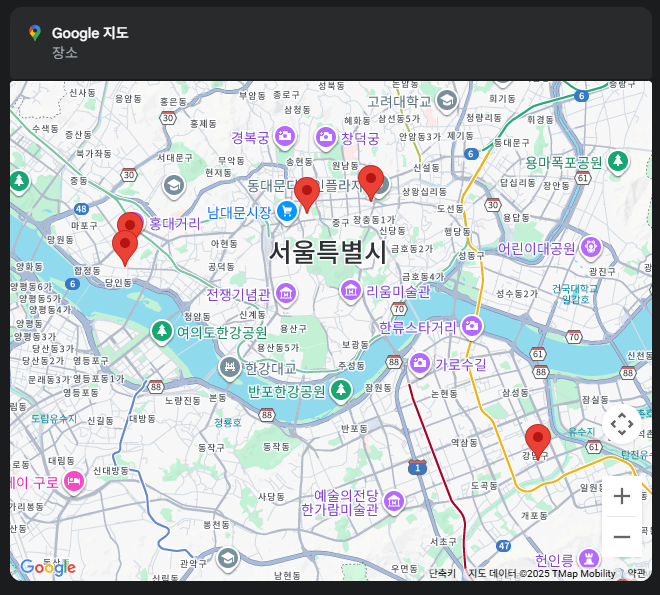Select the 한강대교 bridge icon
This screenshot has height=595, width=660.
point(229,367)
